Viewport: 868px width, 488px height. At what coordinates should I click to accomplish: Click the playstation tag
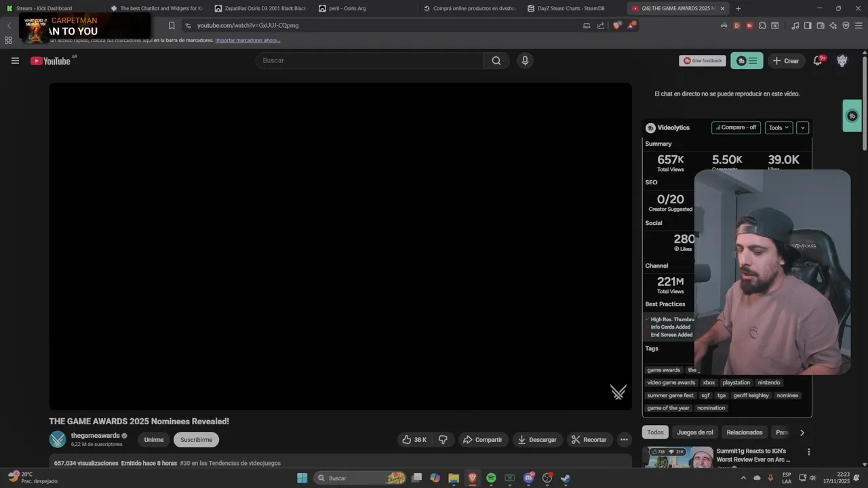click(736, 382)
